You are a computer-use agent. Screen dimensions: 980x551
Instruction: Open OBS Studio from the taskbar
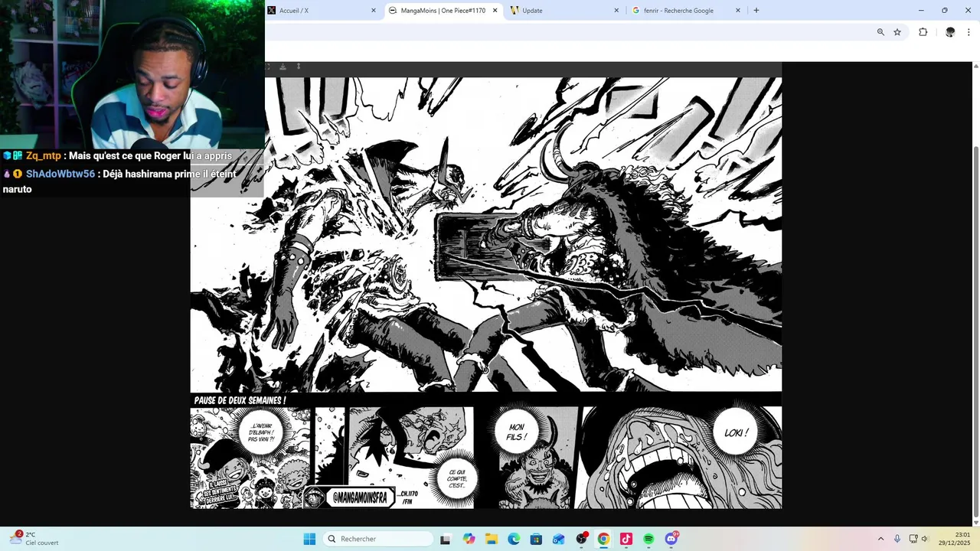click(x=581, y=539)
